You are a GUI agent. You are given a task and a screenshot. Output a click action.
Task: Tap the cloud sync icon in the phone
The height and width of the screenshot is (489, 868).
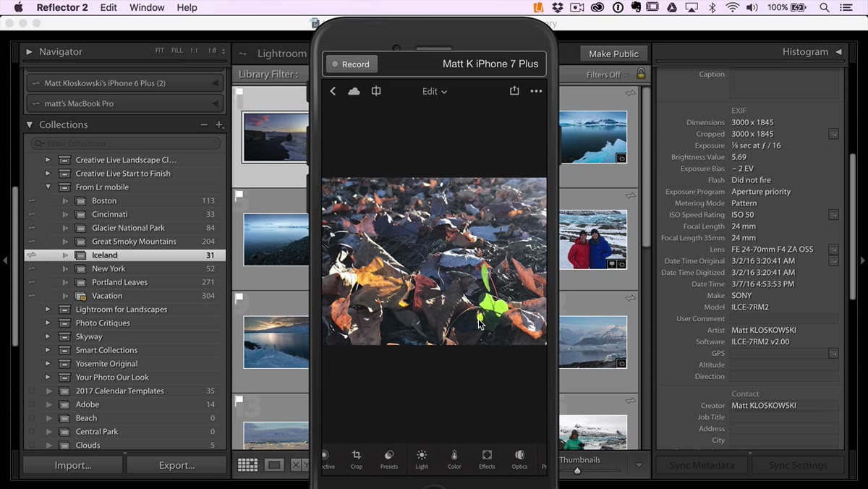(354, 91)
